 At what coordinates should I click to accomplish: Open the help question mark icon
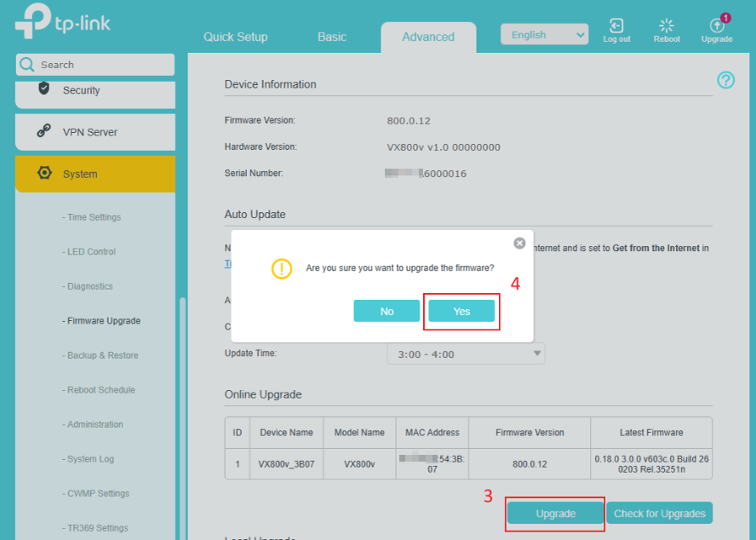[x=725, y=80]
